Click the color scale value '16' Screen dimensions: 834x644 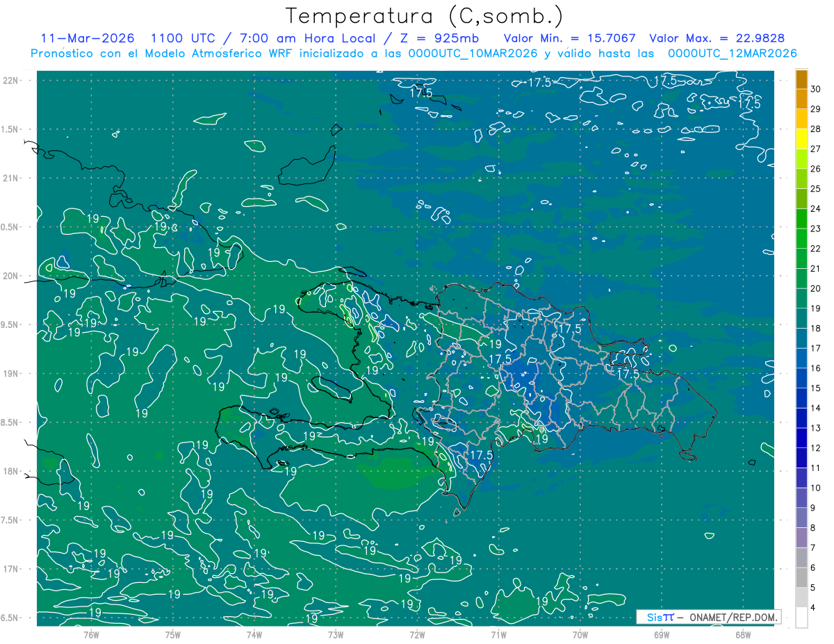click(x=815, y=368)
